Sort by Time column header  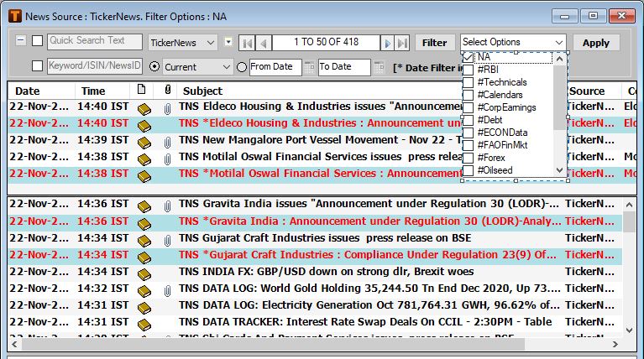pyautogui.click(x=93, y=91)
